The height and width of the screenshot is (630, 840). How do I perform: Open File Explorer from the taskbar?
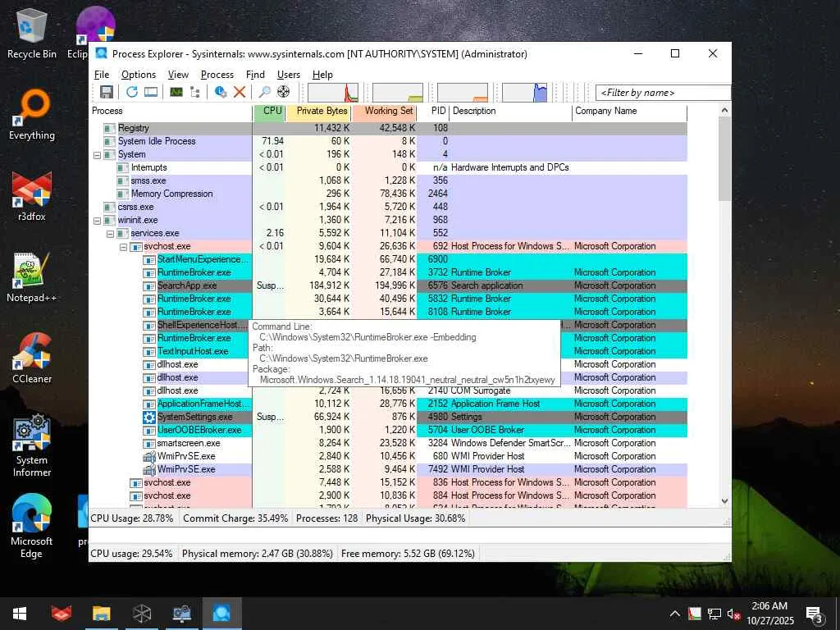pos(102,614)
